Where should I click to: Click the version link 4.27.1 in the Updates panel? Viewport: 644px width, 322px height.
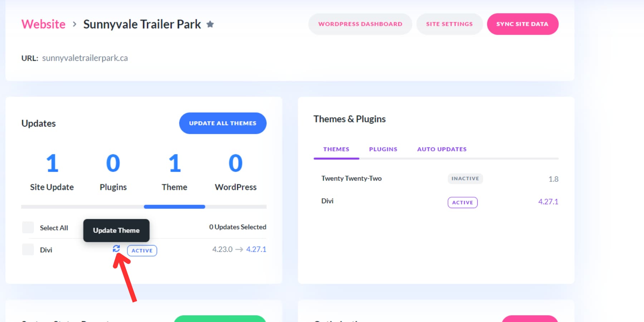click(x=256, y=249)
